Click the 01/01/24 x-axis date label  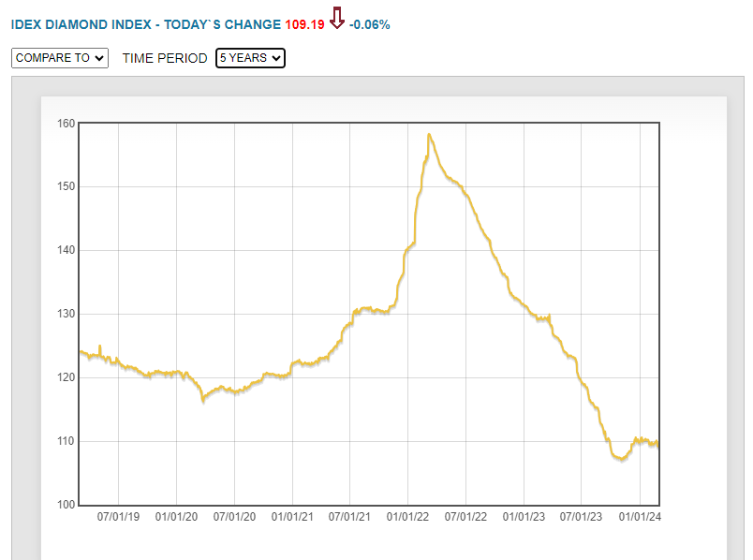pos(640,516)
